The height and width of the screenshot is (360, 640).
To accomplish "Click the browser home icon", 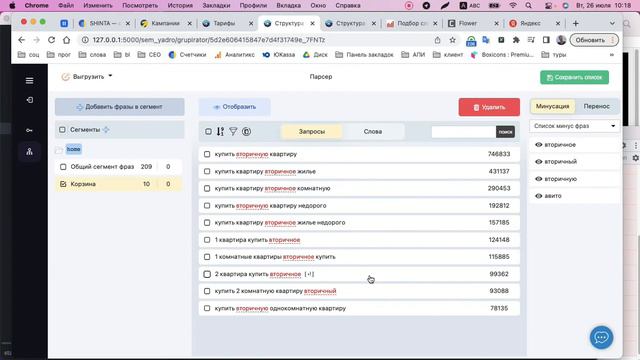I will (x=66, y=40).
